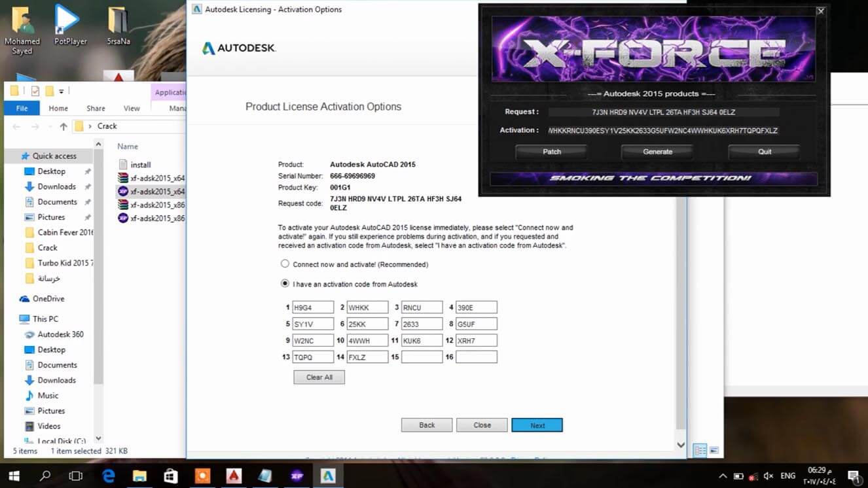
Task: Click the Close button in Autodesk dialog
Action: (x=482, y=425)
